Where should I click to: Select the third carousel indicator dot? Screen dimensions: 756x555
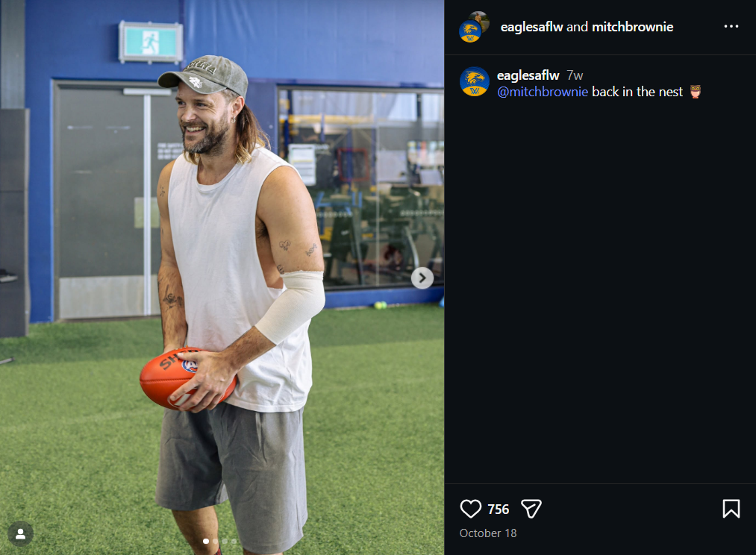click(x=225, y=541)
